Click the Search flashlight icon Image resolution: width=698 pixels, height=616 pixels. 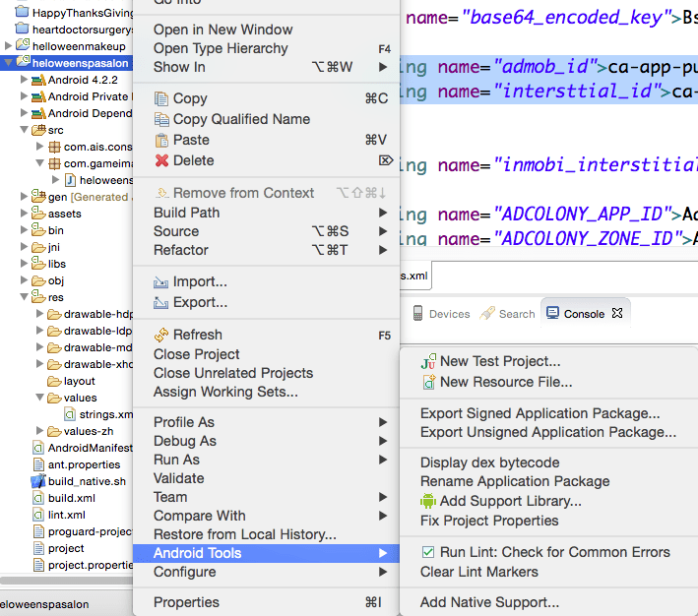(x=487, y=313)
